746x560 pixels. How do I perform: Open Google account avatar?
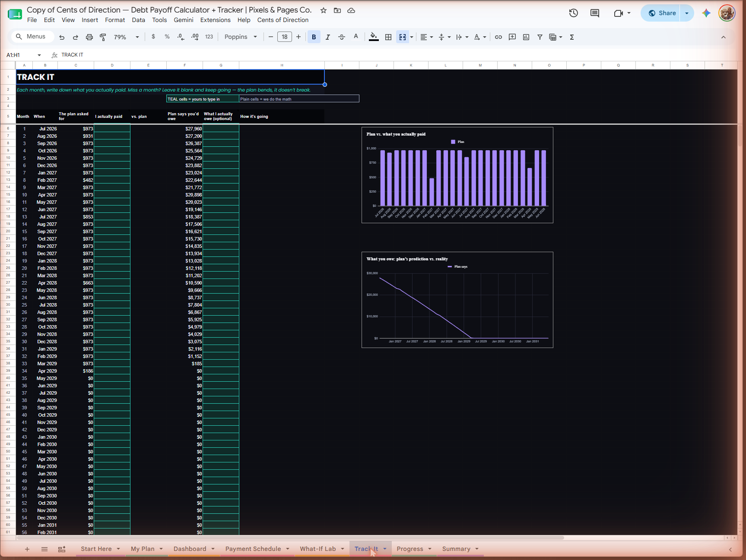click(x=727, y=13)
